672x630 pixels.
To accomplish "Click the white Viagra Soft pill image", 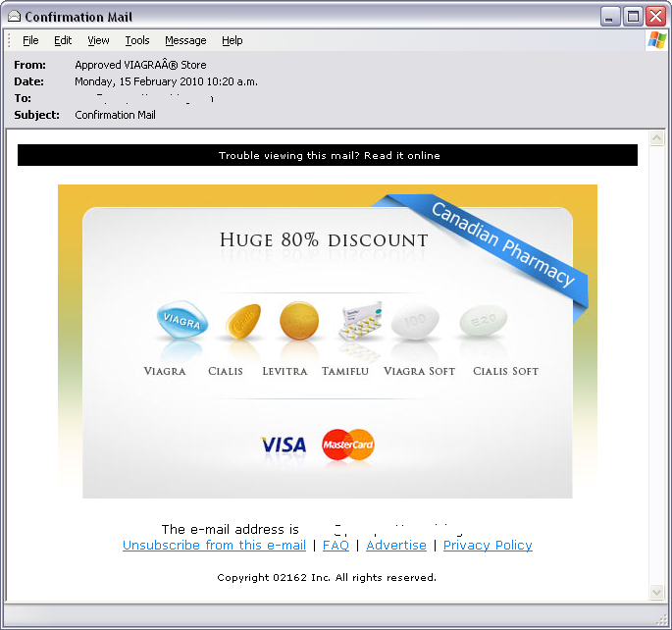I will [x=415, y=322].
